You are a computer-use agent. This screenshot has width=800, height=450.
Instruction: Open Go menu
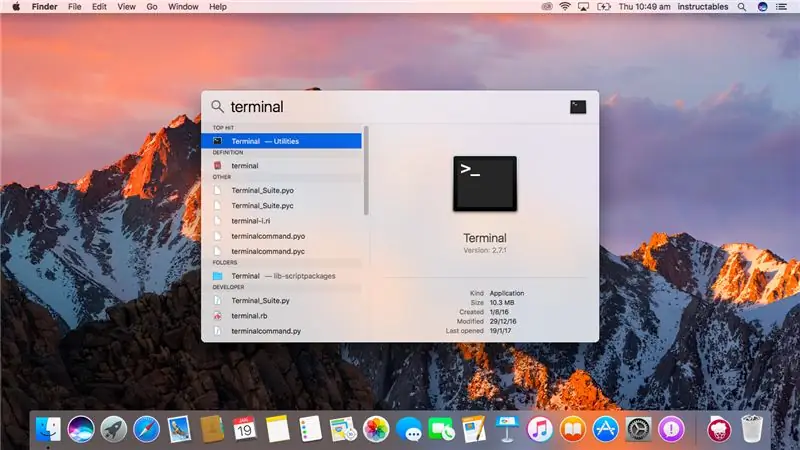click(x=152, y=7)
